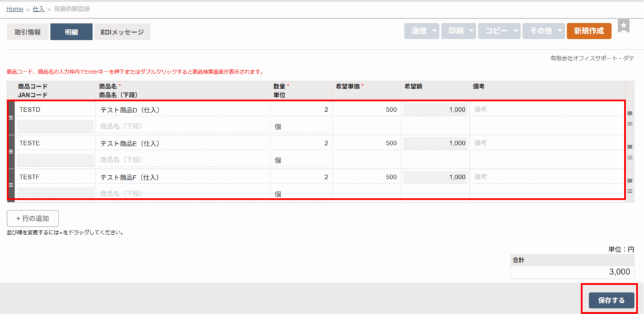Switch to the EDIメッセージ tab
This screenshot has height=314, width=644.
(122, 32)
